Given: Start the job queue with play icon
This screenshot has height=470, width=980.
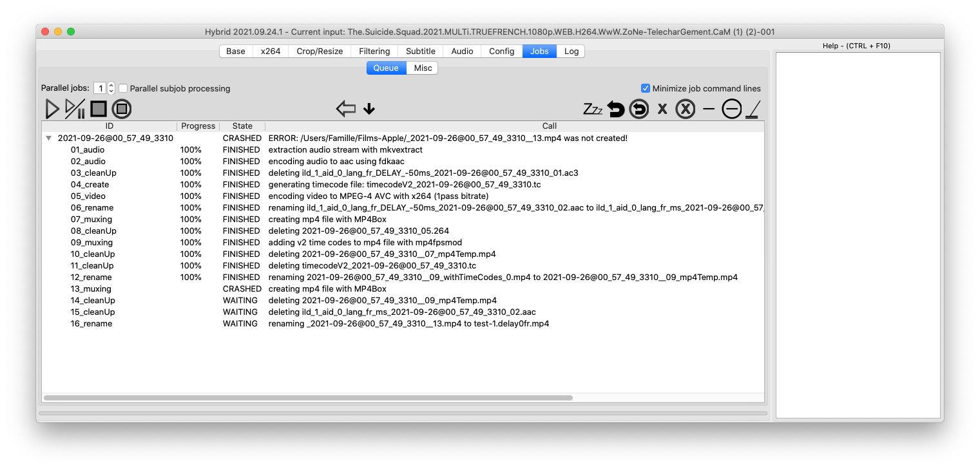Looking at the screenshot, I should 52,109.
